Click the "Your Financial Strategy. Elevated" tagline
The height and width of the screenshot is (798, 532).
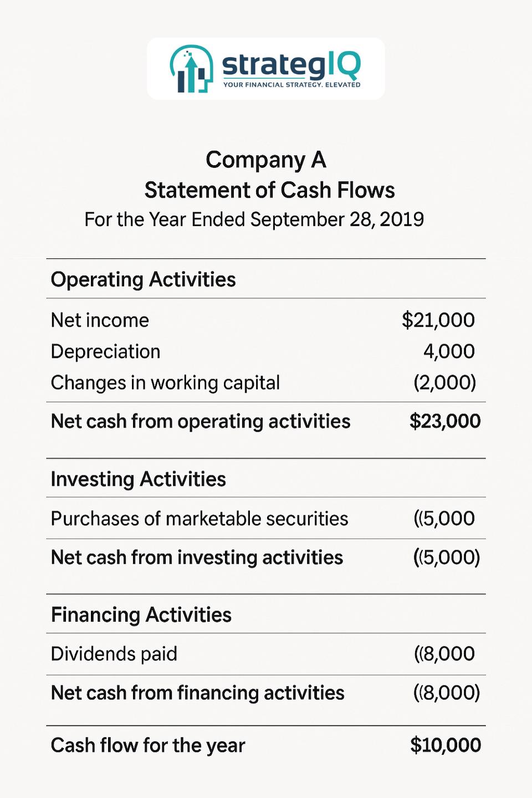(291, 85)
